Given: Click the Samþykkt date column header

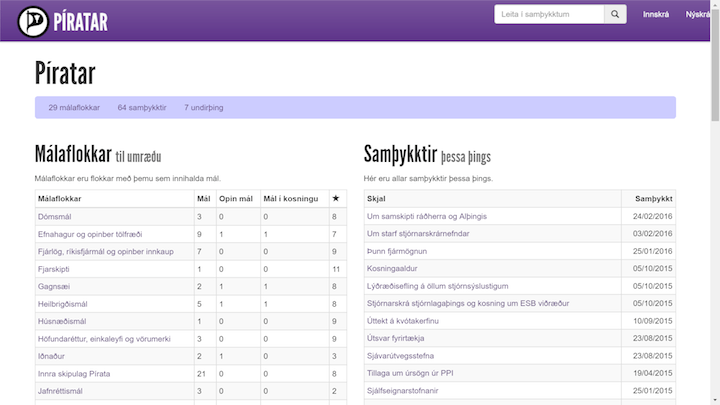Looking at the screenshot, I should 652,199.
